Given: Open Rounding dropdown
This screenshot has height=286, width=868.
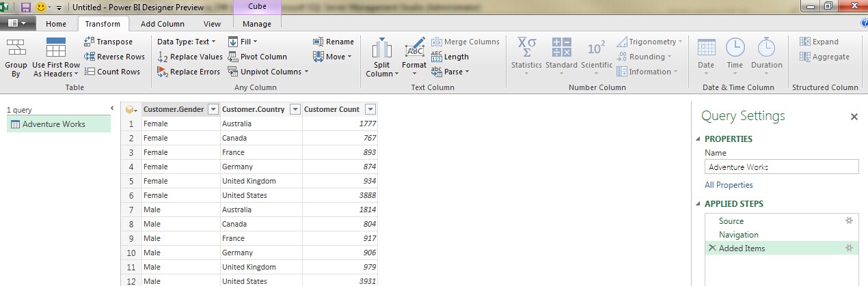Looking at the screenshot, I should (x=644, y=57).
